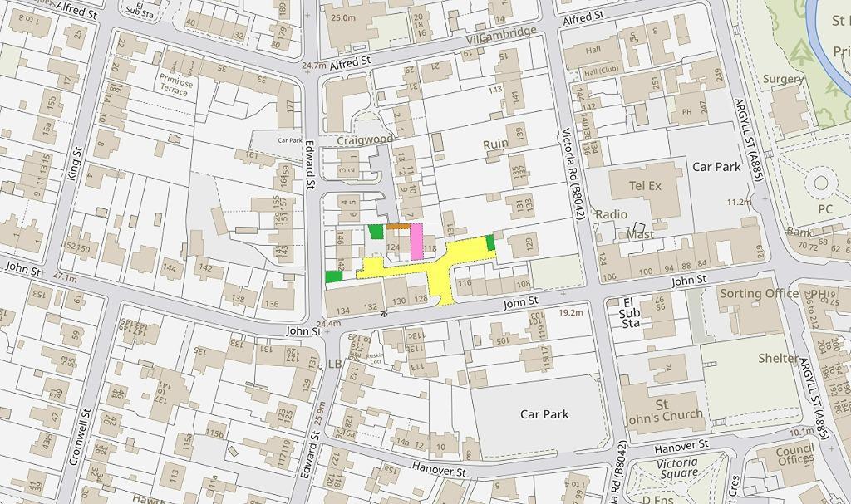Click the Victoria Square label
Viewport: 851px width, 504px height.
(x=676, y=468)
